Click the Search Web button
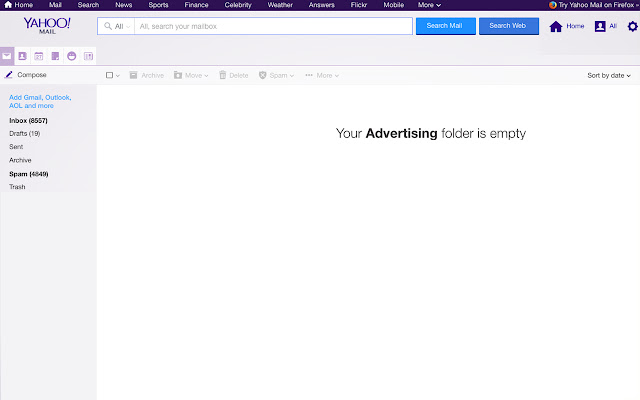Viewport: 640px width, 400px height. 509,26
